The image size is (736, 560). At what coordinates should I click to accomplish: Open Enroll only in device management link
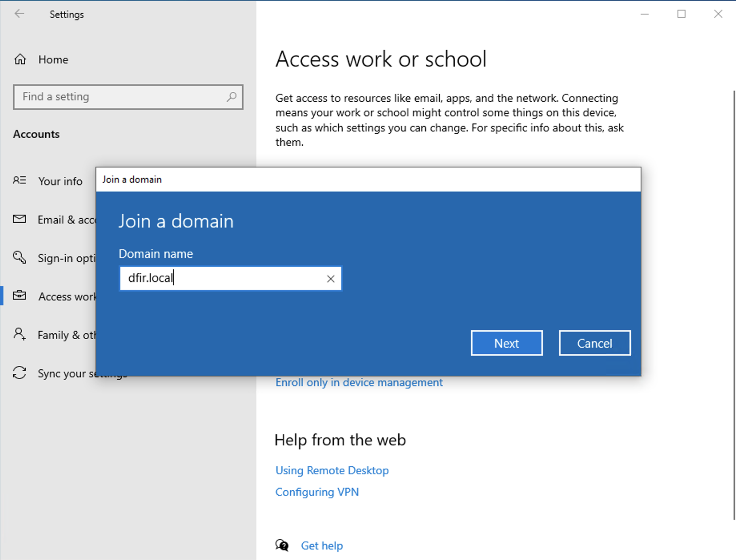tap(359, 383)
